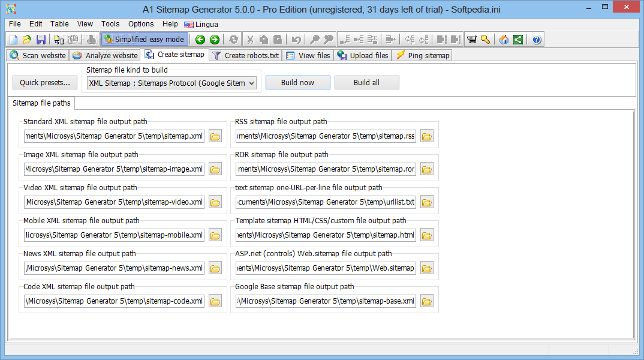Click the sitemap-base.xml path field
Screen dimensions: 644x360
[x=326, y=301]
